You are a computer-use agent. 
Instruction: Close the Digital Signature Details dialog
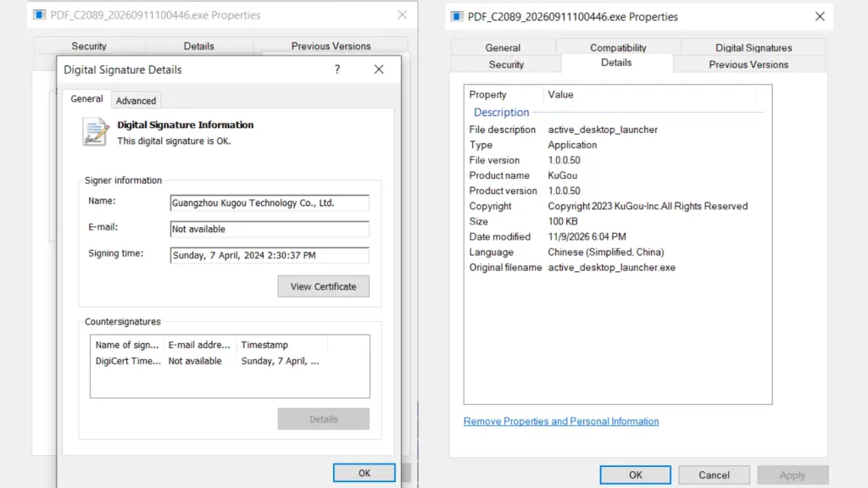pyautogui.click(x=379, y=69)
